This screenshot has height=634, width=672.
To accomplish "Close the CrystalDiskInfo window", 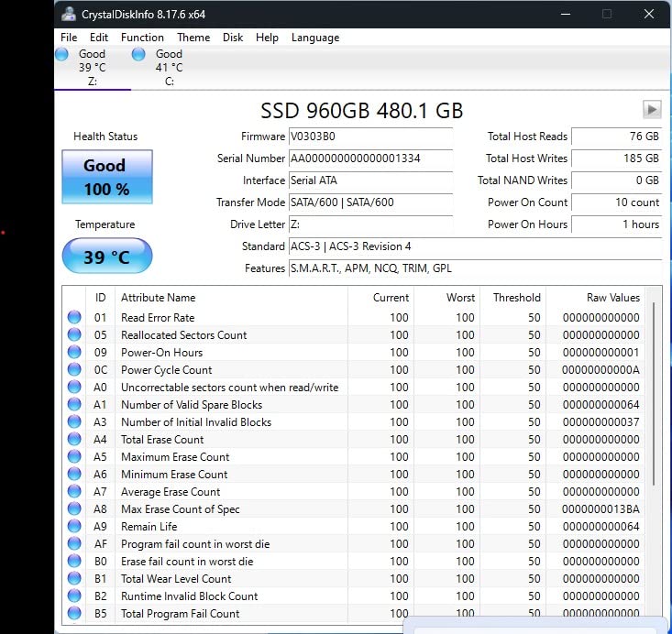I will [x=649, y=14].
